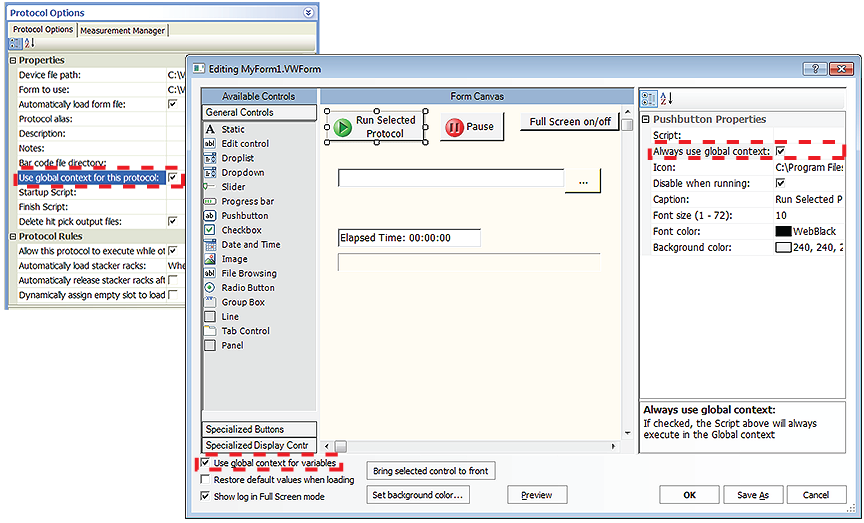
Task: Select the Image control icon
Action: (210, 259)
